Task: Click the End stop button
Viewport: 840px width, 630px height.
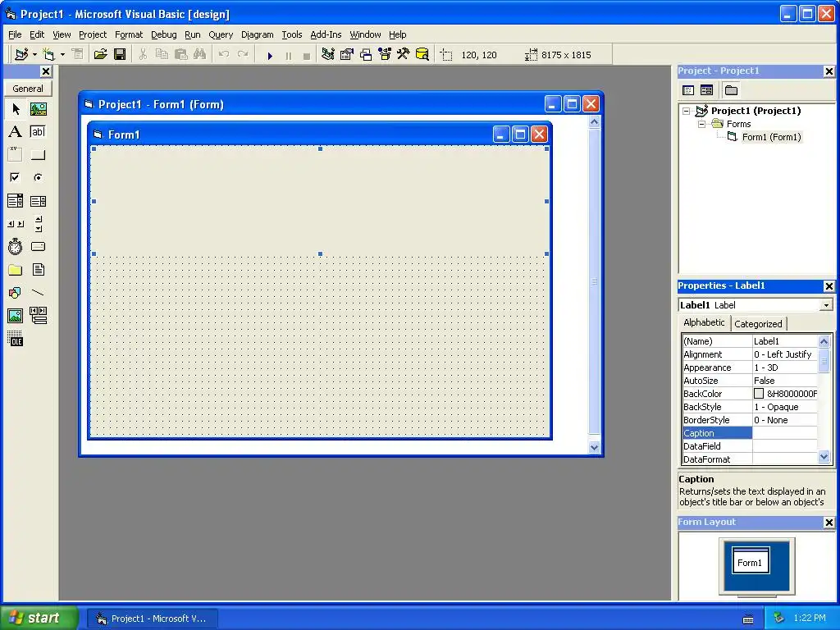Action: coord(307,55)
